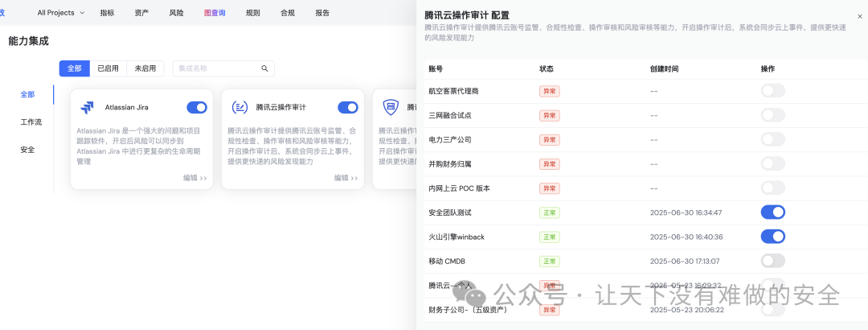Click the account name 电力三产公司

(x=450, y=140)
